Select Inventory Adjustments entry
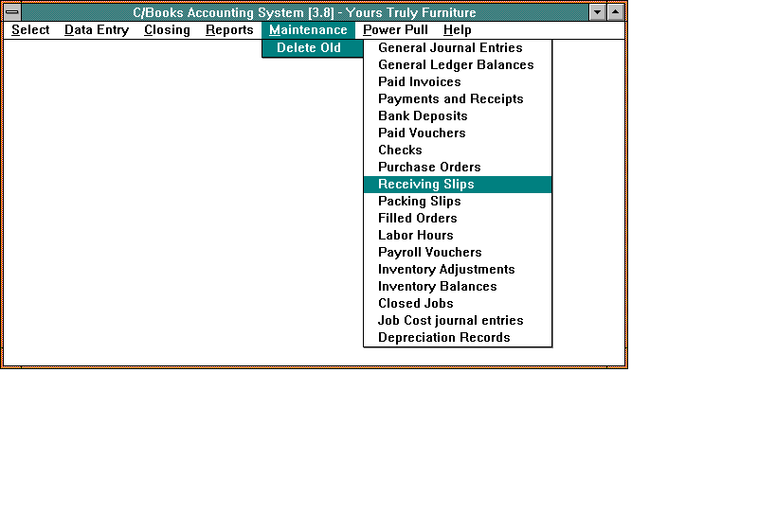 coord(446,270)
